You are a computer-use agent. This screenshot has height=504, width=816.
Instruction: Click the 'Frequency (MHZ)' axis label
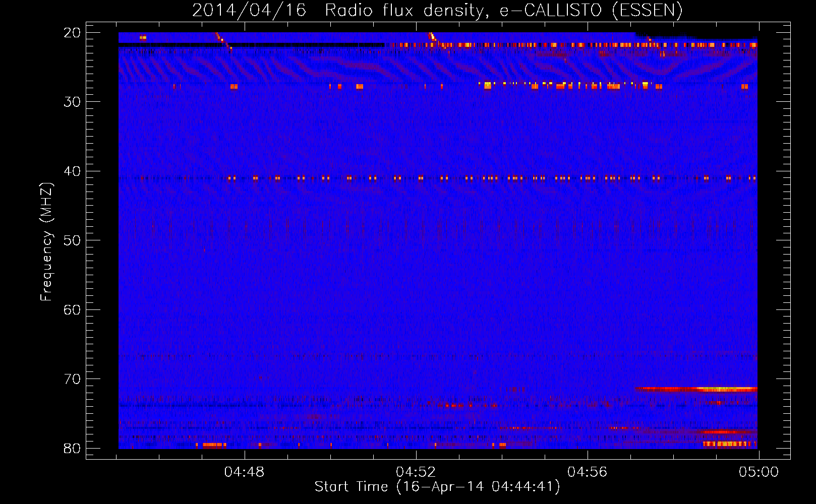46,241
